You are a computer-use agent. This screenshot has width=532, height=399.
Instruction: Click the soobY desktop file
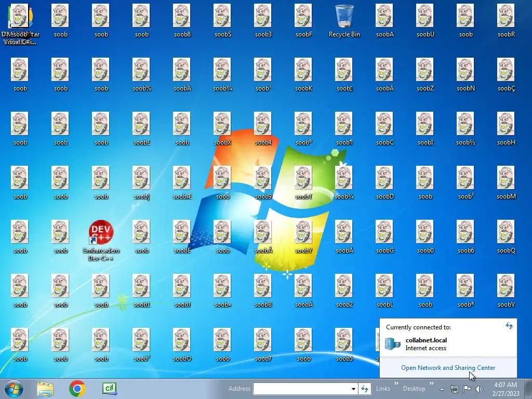coord(303,237)
